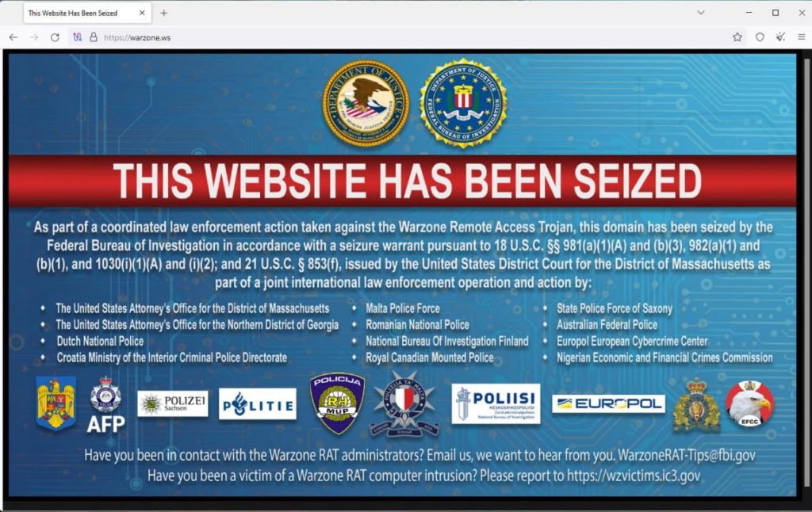Click the page vertical scrollbar
812x512 pixels.
pyautogui.click(x=806, y=273)
